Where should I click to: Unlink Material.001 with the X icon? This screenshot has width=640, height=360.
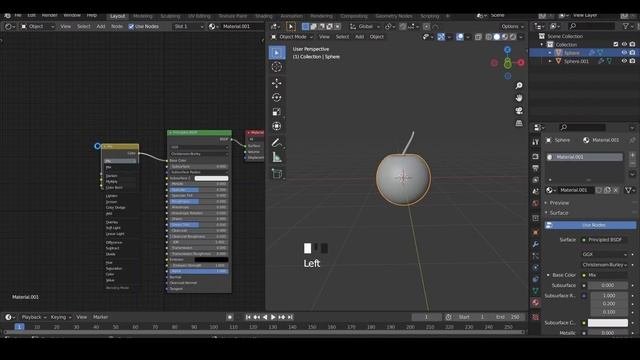coord(616,190)
